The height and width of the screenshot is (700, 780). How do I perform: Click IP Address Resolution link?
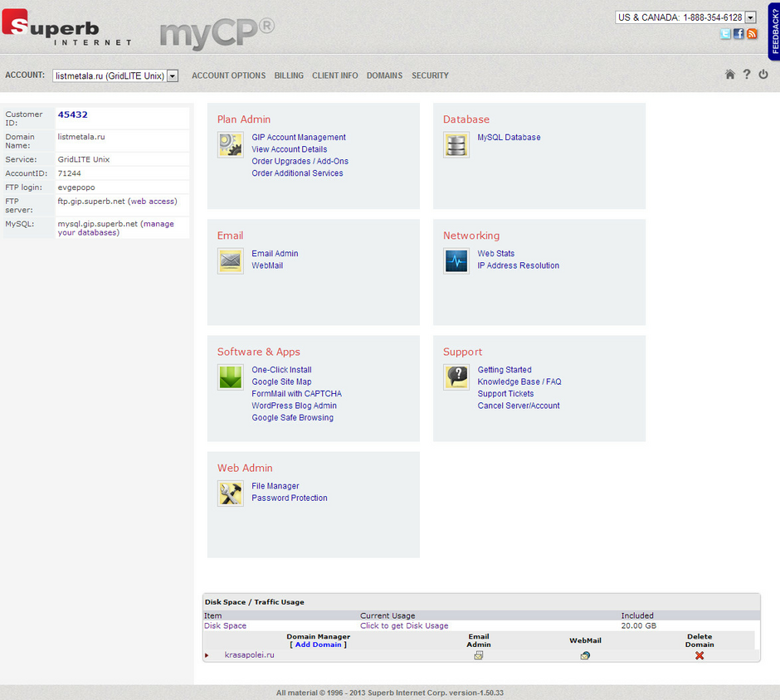519,265
